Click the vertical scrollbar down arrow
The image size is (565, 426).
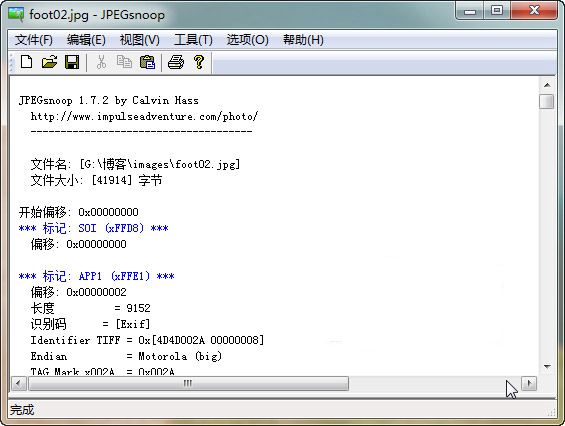click(547, 367)
